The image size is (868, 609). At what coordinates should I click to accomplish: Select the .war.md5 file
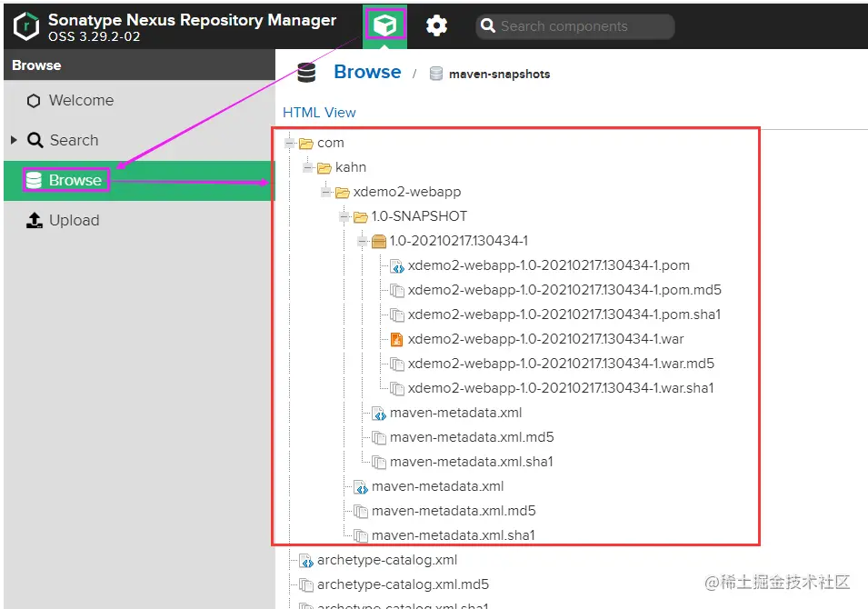click(561, 364)
